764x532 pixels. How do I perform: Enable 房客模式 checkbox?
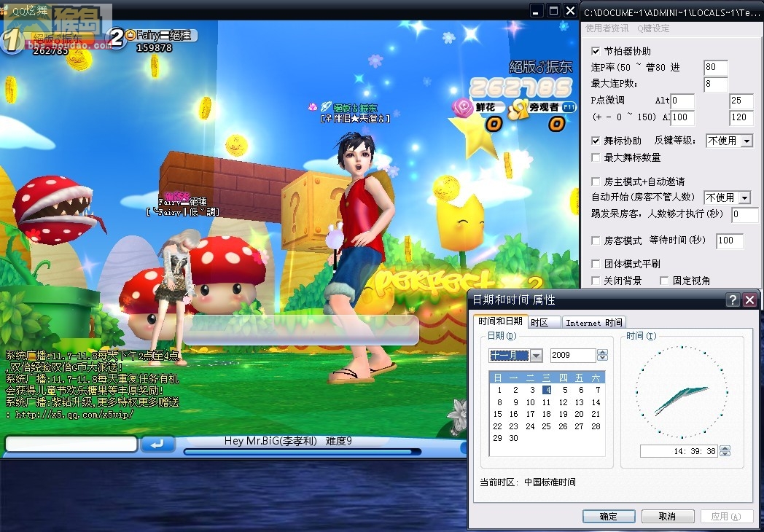click(596, 240)
